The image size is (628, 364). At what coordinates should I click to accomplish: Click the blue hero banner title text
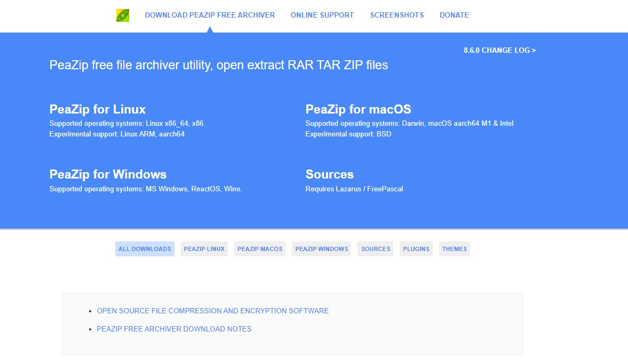[218, 65]
